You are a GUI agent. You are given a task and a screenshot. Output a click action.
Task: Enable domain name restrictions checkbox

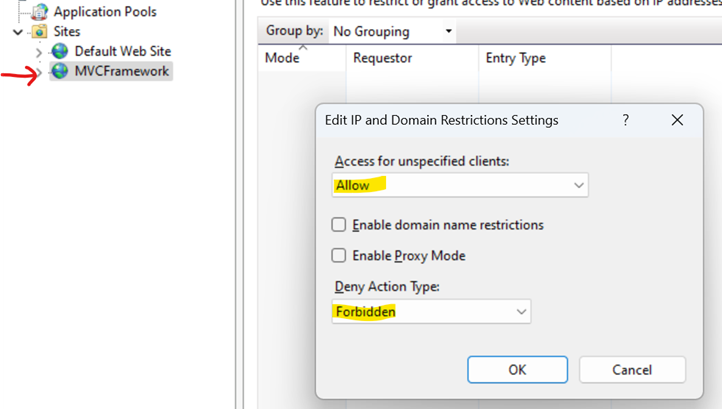click(339, 225)
